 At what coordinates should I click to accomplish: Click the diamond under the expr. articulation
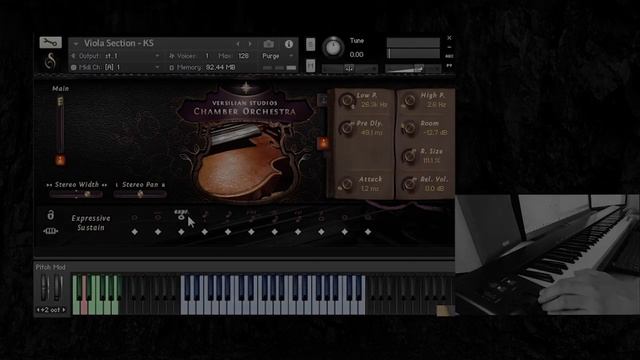pos(181,232)
